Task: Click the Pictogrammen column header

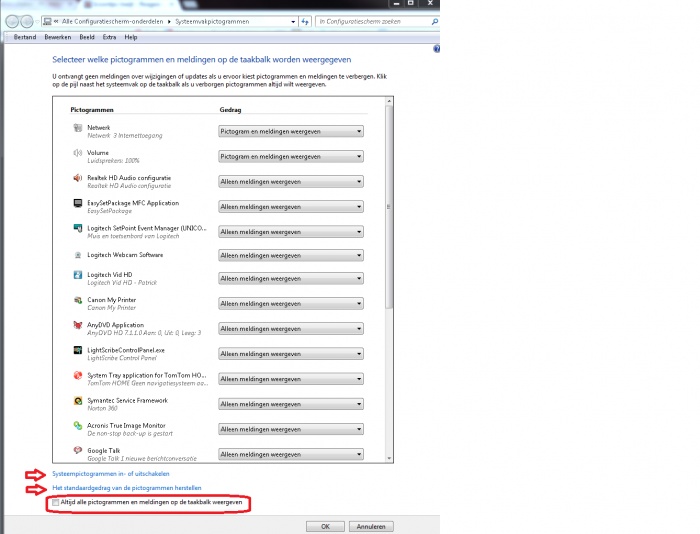Action: [x=92, y=110]
